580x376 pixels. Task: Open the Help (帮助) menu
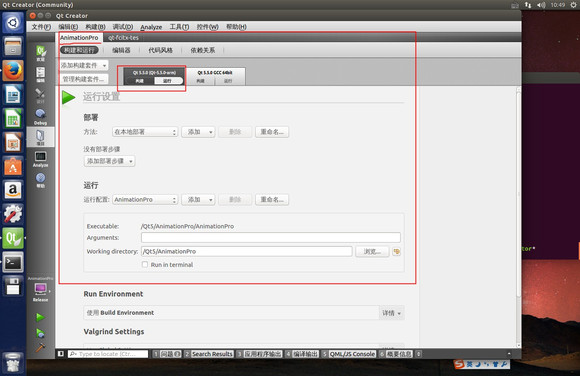pyautogui.click(x=236, y=27)
